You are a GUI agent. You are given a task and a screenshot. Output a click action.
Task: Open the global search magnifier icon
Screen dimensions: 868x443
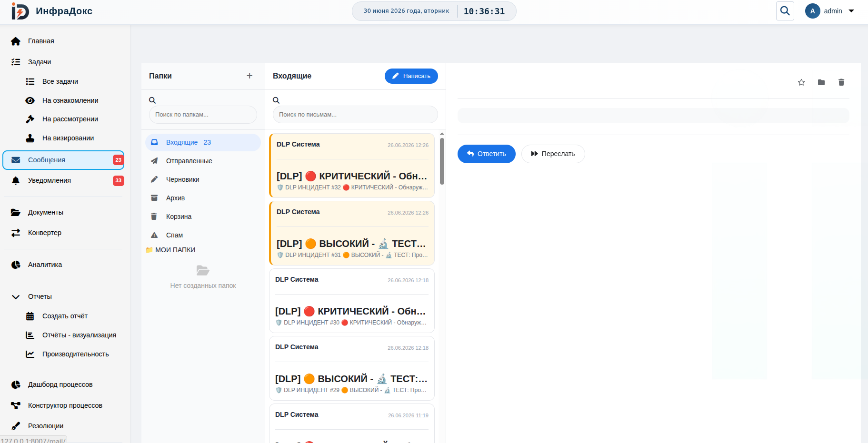pyautogui.click(x=785, y=11)
